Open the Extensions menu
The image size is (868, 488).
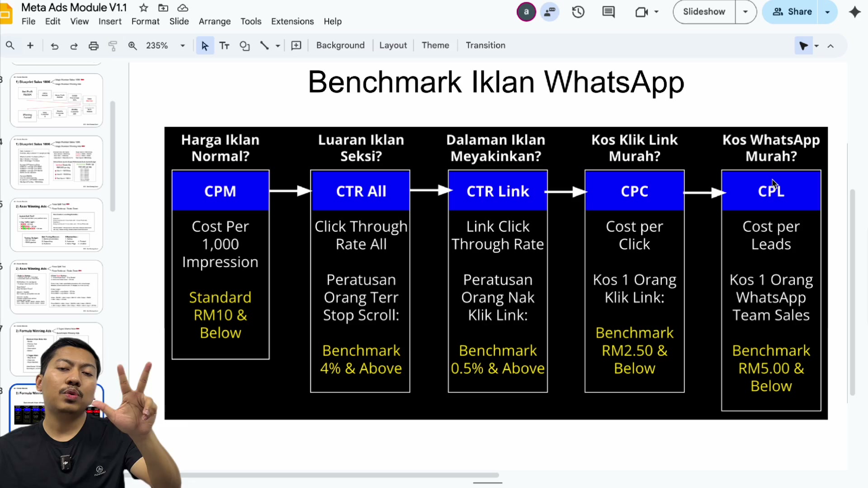point(292,22)
